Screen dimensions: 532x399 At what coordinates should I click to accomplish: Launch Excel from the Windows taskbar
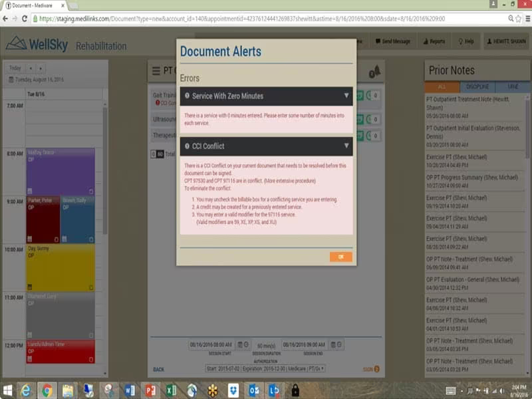click(171, 390)
